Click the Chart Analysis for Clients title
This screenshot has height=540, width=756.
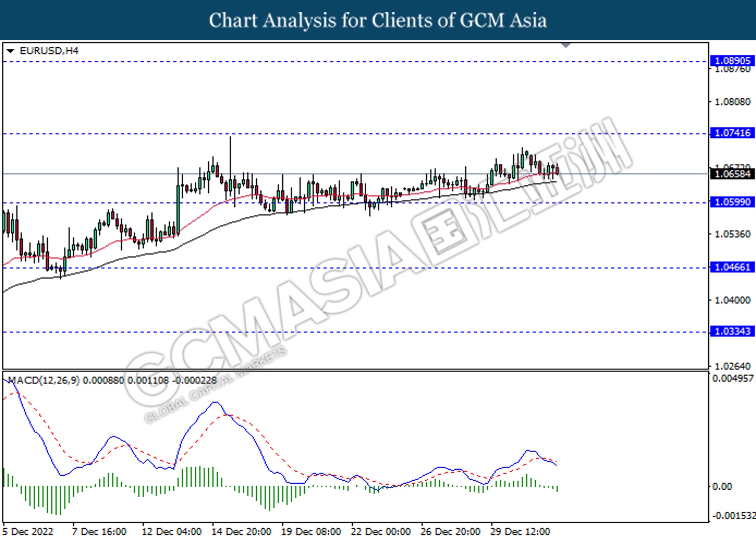click(x=378, y=20)
